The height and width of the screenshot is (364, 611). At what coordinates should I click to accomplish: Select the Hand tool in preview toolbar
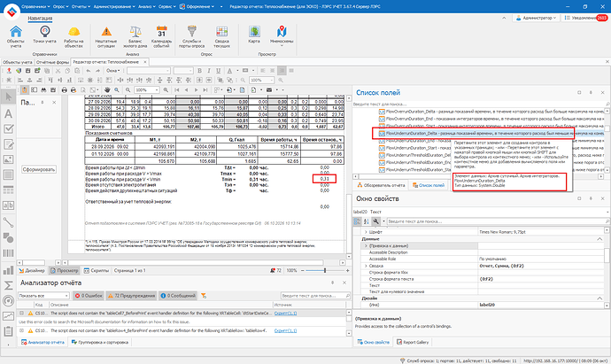tap(107, 90)
